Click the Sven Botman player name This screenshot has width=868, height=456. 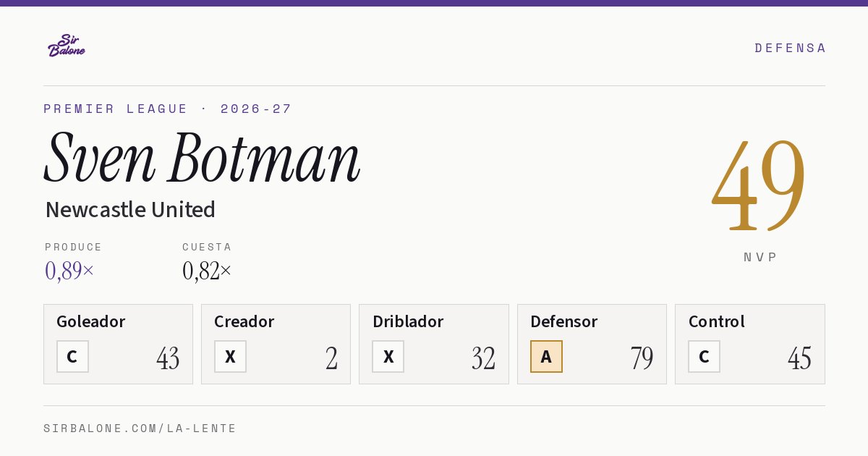202,158
